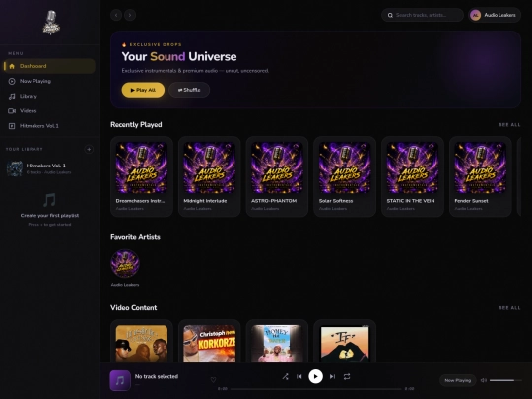Click Hitmakers Vol. 1 cover thumbnail
Viewport: 532px width, 399px height.
click(15, 168)
